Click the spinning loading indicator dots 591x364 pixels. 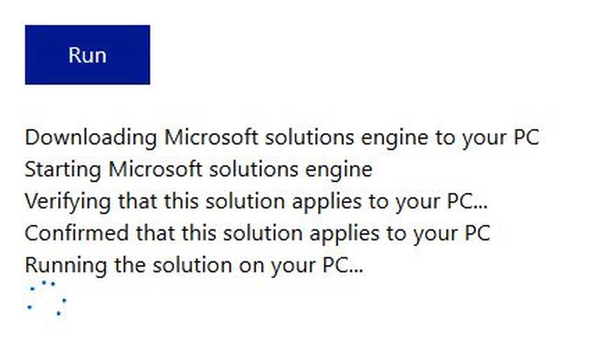click(47, 298)
